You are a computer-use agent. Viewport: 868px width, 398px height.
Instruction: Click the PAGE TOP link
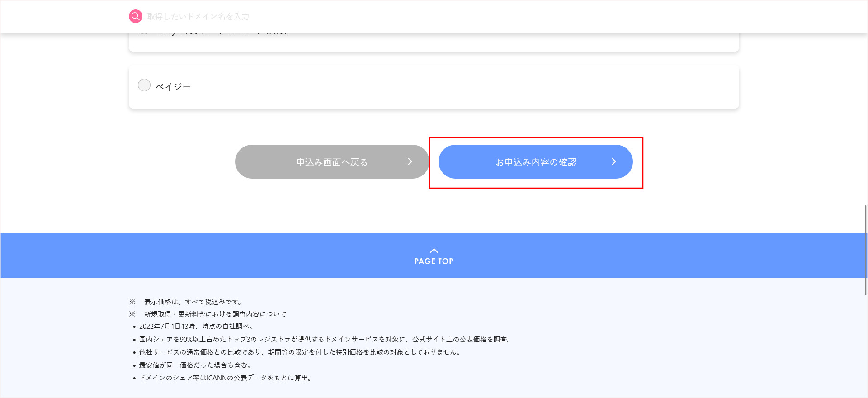[x=434, y=261]
